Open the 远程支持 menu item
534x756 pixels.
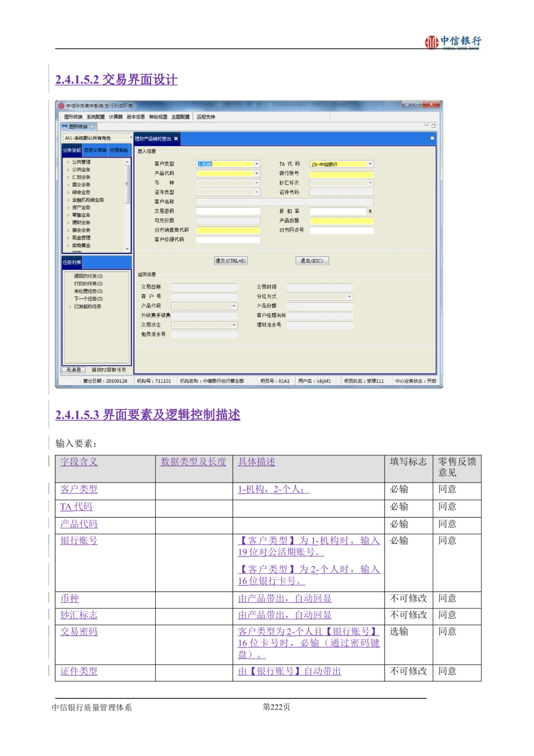point(206,116)
